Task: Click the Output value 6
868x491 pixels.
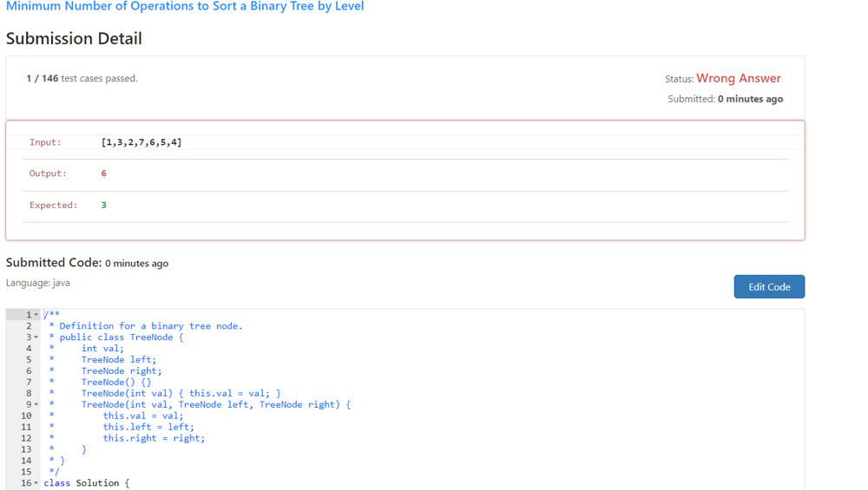Action: (x=104, y=173)
